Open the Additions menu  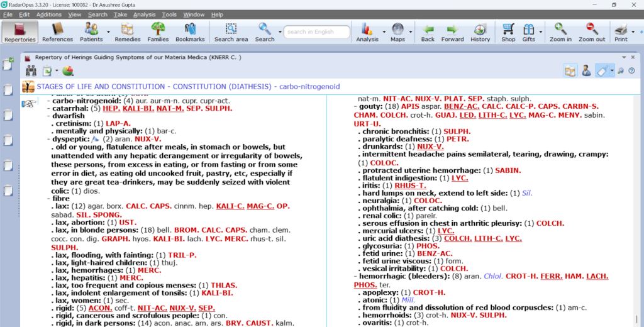[x=49, y=14]
